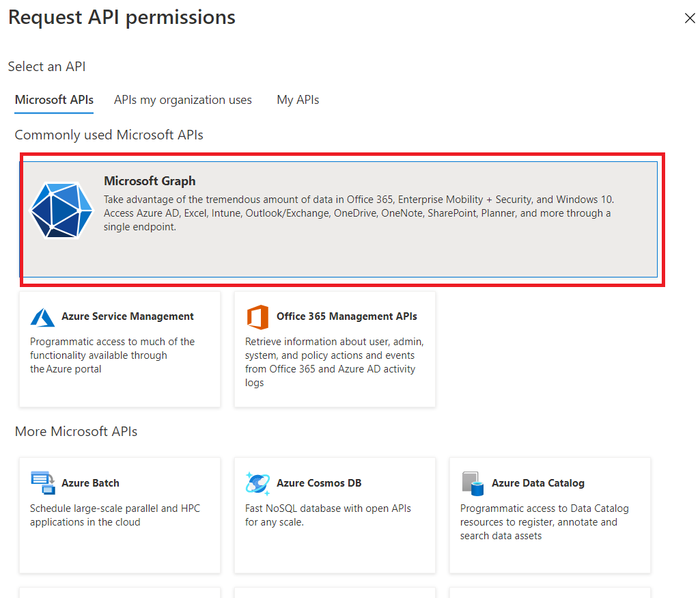Select the Azure Batch title
The image size is (700, 598).
point(91,483)
